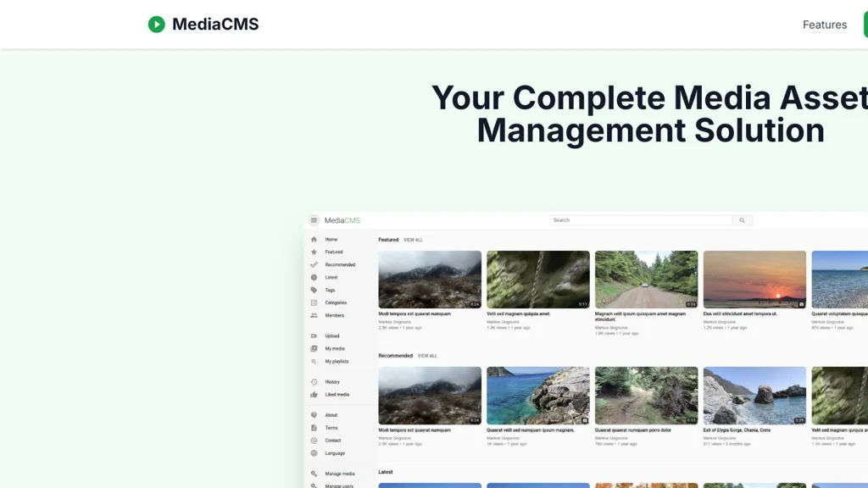Click VIEW ALL next to Recommended

click(x=427, y=357)
